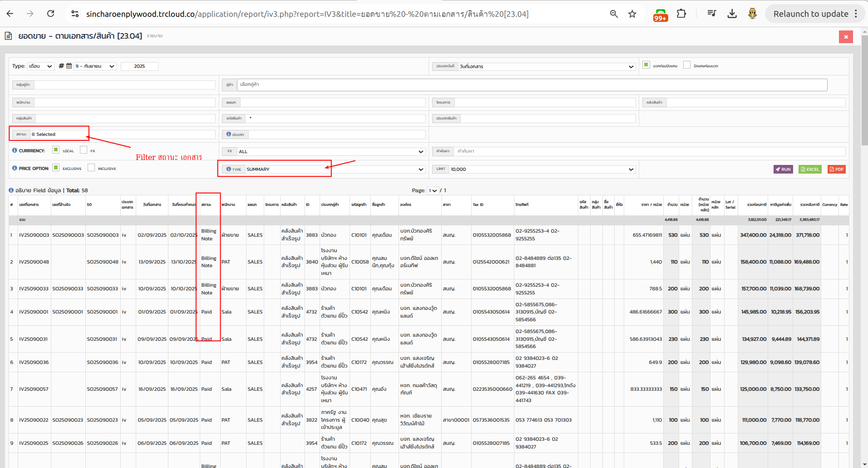The height and width of the screenshot is (468, 868).
Task: Tick the INCLUSIVE price option checkbox
Action: tap(91, 168)
